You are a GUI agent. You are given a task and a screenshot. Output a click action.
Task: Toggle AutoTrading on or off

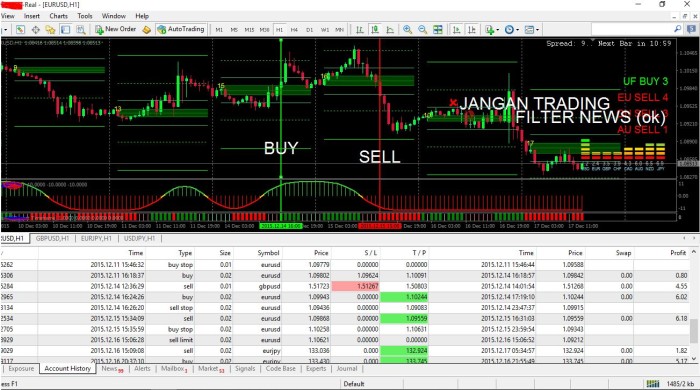(181, 29)
